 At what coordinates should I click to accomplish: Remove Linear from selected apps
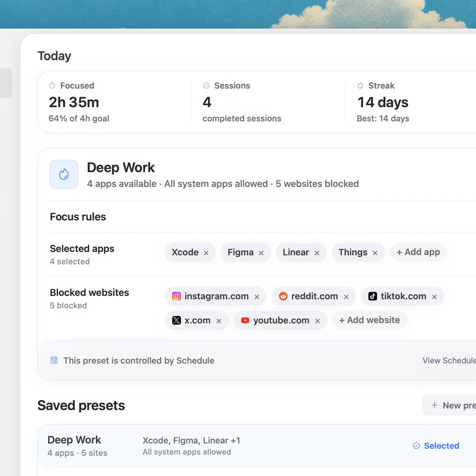(317, 253)
